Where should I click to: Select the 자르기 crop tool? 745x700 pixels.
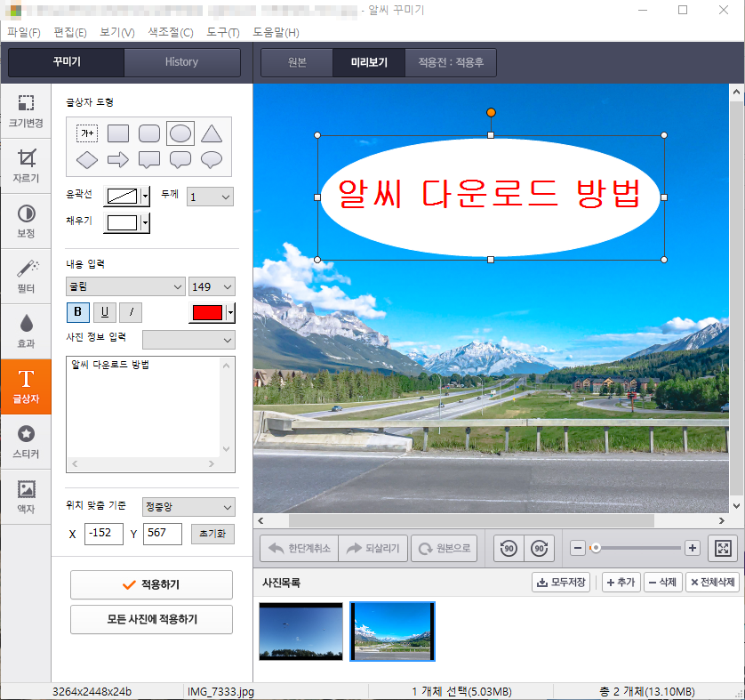(26, 166)
